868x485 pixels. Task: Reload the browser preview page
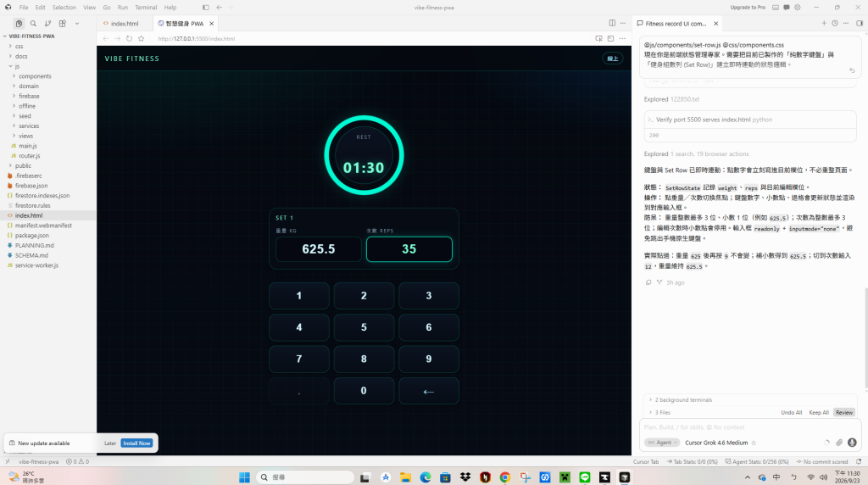click(x=129, y=39)
